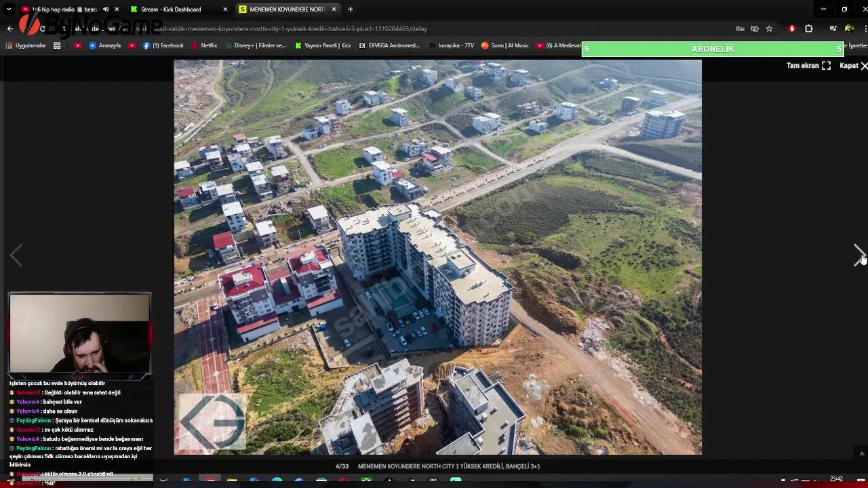
Task: Expand the tab search dropdown
Action: (x=9, y=9)
